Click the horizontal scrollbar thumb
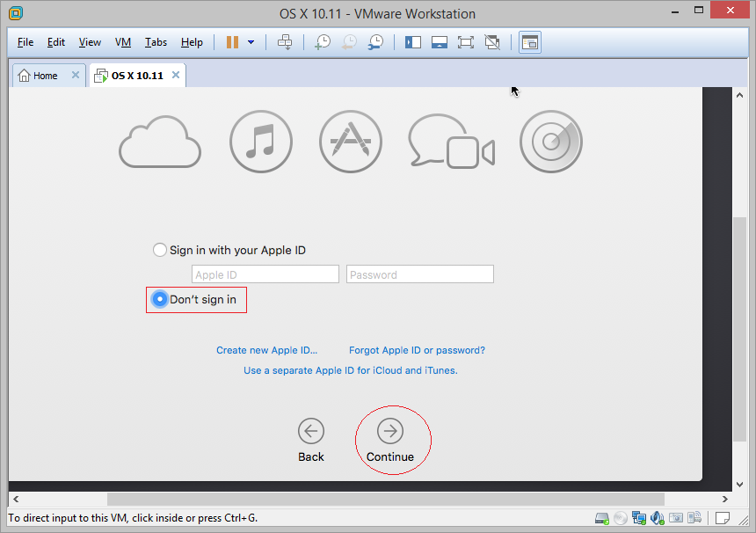 click(386, 500)
